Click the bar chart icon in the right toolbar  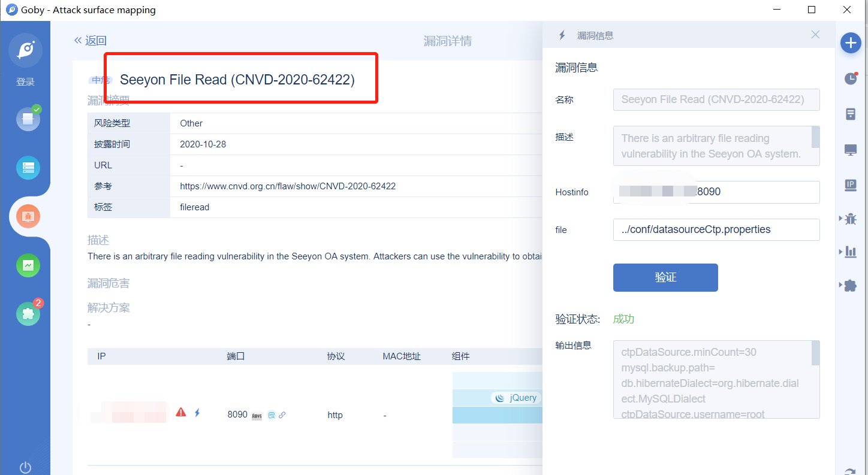(851, 252)
